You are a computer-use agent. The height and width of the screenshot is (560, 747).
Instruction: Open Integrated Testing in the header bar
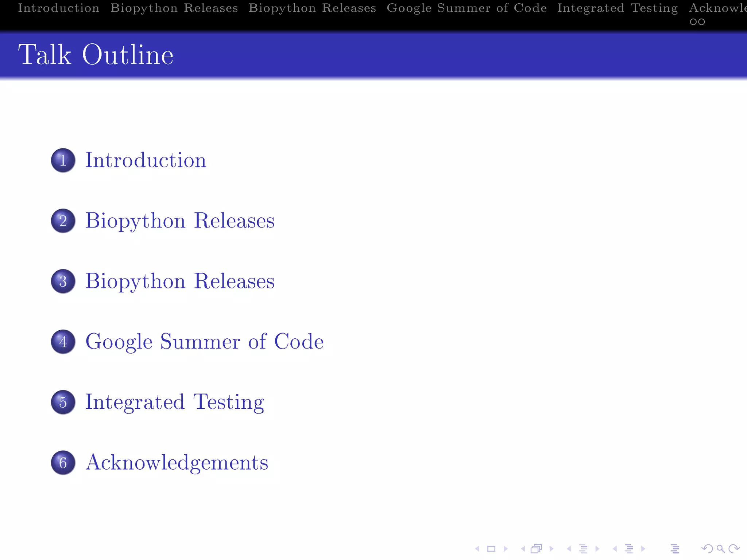tap(618, 8)
